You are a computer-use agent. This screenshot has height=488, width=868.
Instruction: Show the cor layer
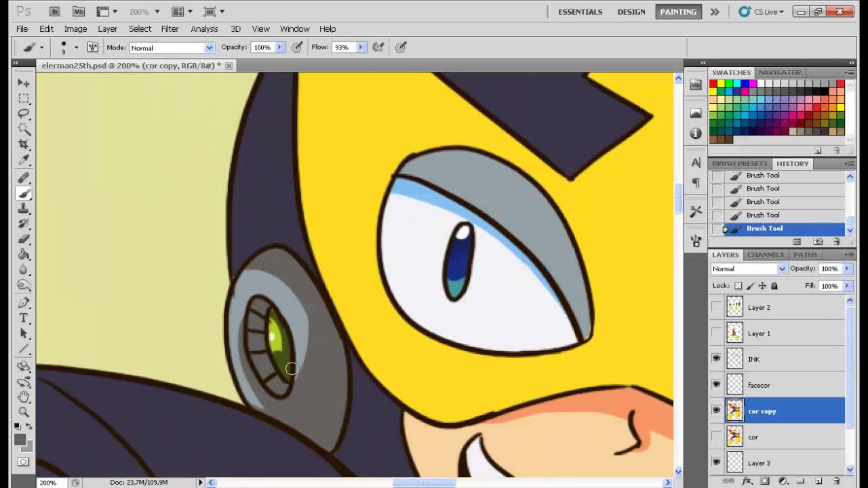coord(717,436)
